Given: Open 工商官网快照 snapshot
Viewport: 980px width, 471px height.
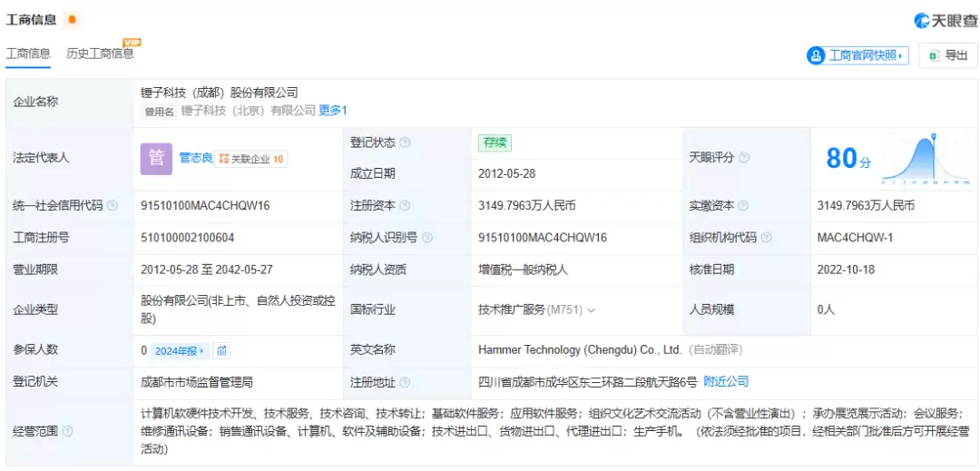Looking at the screenshot, I should pyautogui.click(x=857, y=55).
